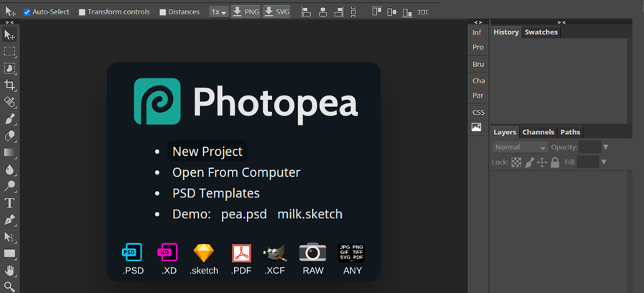Click the .sketch diamond icon
Viewport: 644px width, 293px height.
point(204,253)
